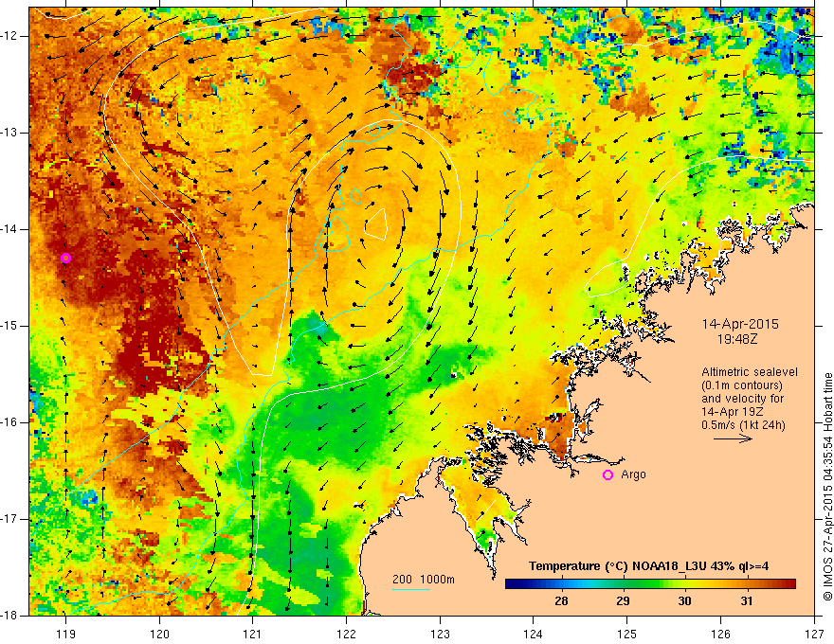
Task: Click the longitude axis label '122'
Action: (x=346, y=634)
